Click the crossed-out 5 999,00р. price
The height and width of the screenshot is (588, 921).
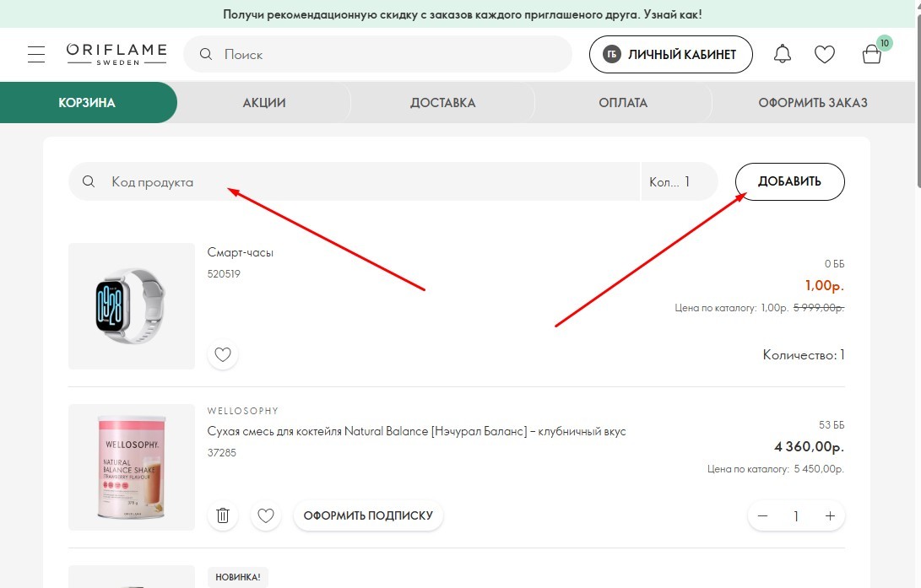(819, 307)
